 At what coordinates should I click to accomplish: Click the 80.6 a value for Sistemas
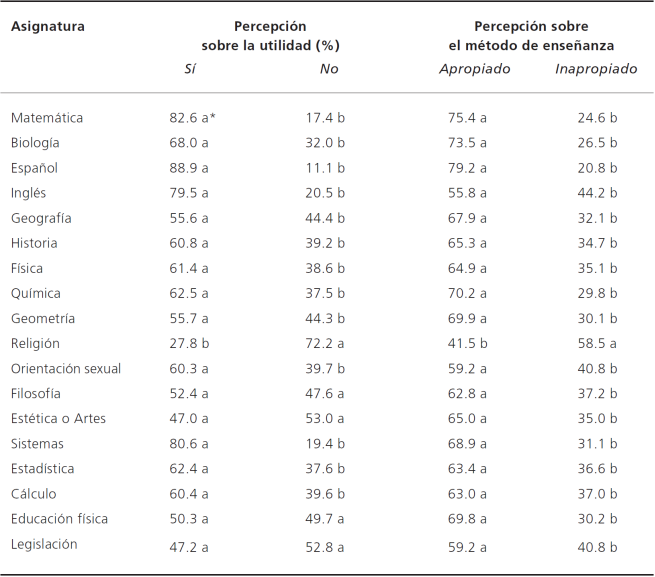[x=188, y=443]
